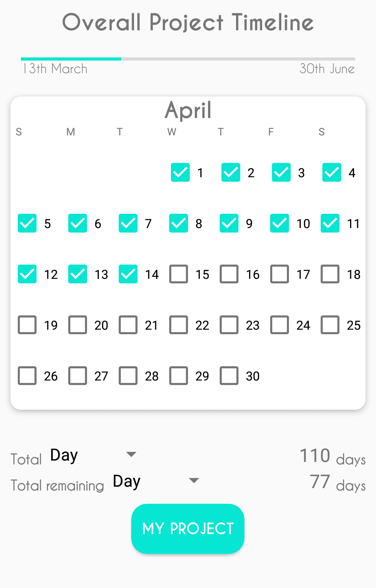Click the dropdown arrow beside Total
Screen dimensions: 376x588
pos(131,454)
